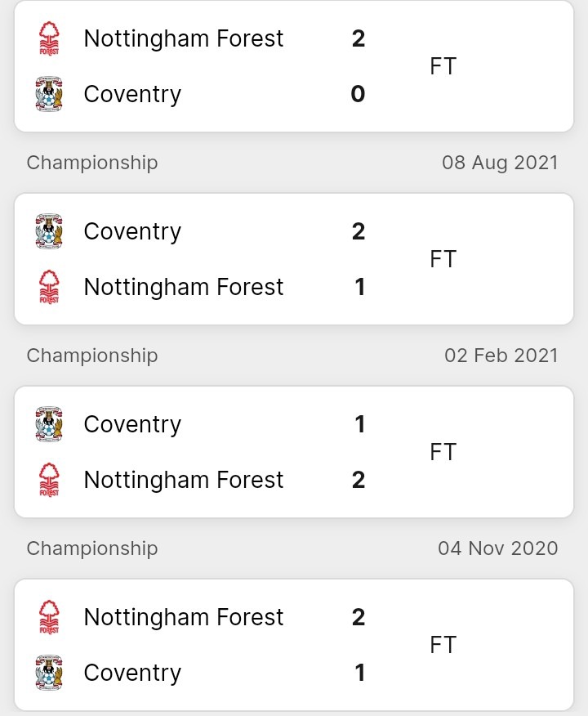Image resolution: width=588 pixels, height=716 pixels.
Task: Click Nottingham Forest crest in 08 Aug 2021 match
Action: pos(49,287)
